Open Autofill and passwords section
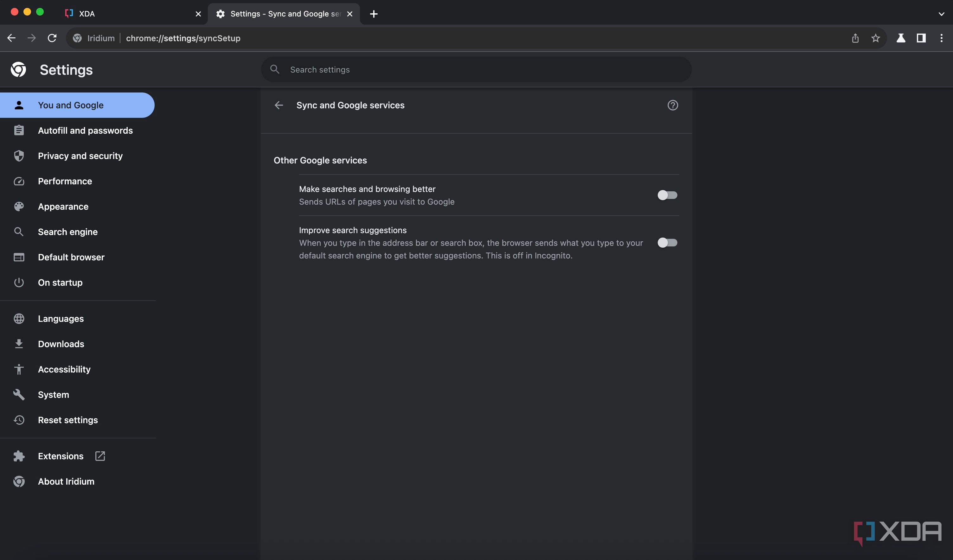This screenshot has height=560, width=953. (77, 130)
